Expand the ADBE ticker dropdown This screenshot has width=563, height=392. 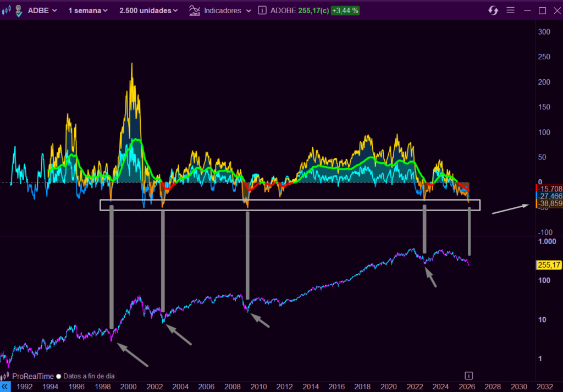click(x=43, y=10)
